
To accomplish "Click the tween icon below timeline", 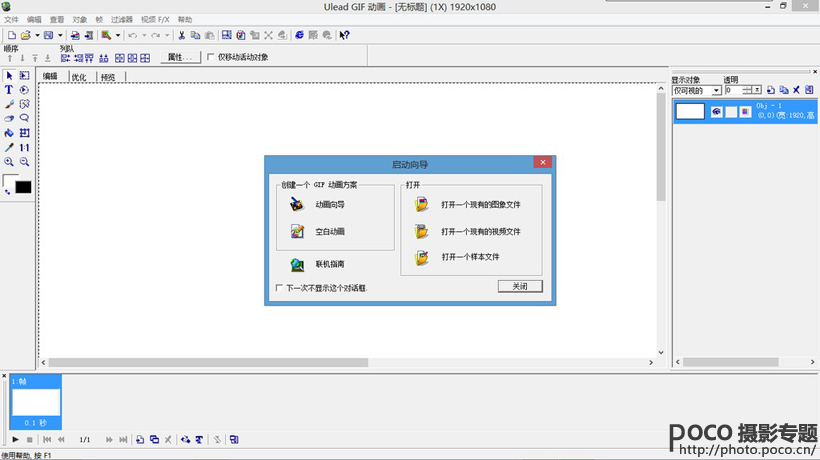I will point(185,440).
